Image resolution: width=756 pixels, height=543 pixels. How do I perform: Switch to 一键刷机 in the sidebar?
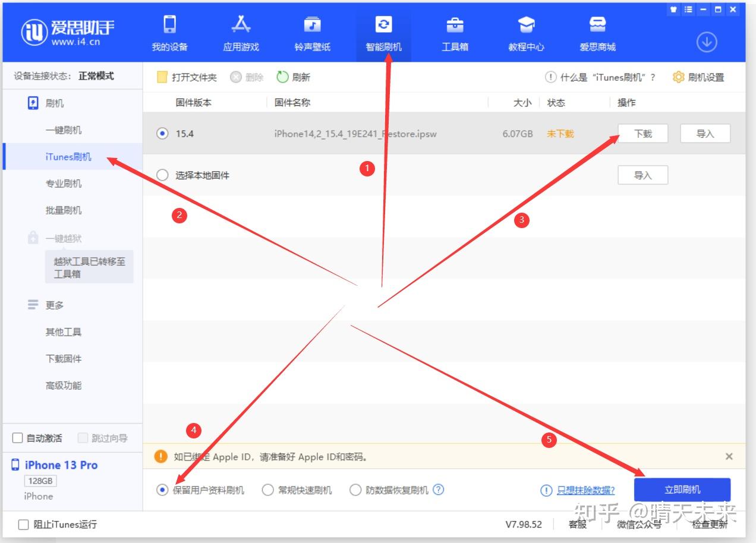tap(65, 130)
